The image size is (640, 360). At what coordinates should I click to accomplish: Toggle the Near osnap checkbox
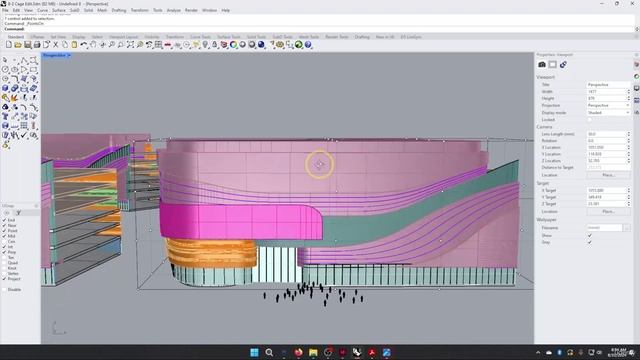pyautogui.click(x=4, y=225)
